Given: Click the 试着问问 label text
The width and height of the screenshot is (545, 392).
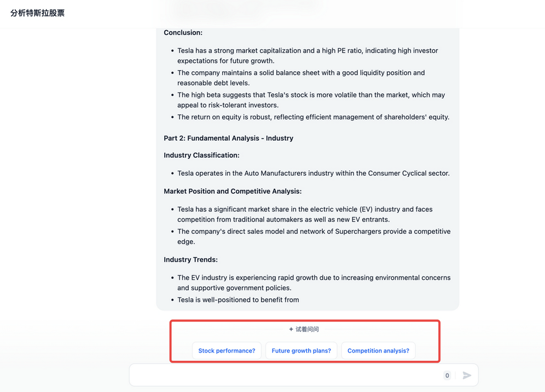Looking at the screenshot, I should pos(307,329).
